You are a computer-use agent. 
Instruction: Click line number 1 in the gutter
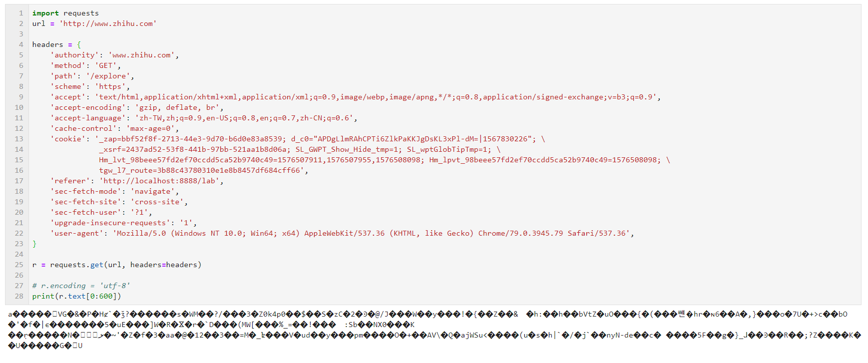[21, 13]
